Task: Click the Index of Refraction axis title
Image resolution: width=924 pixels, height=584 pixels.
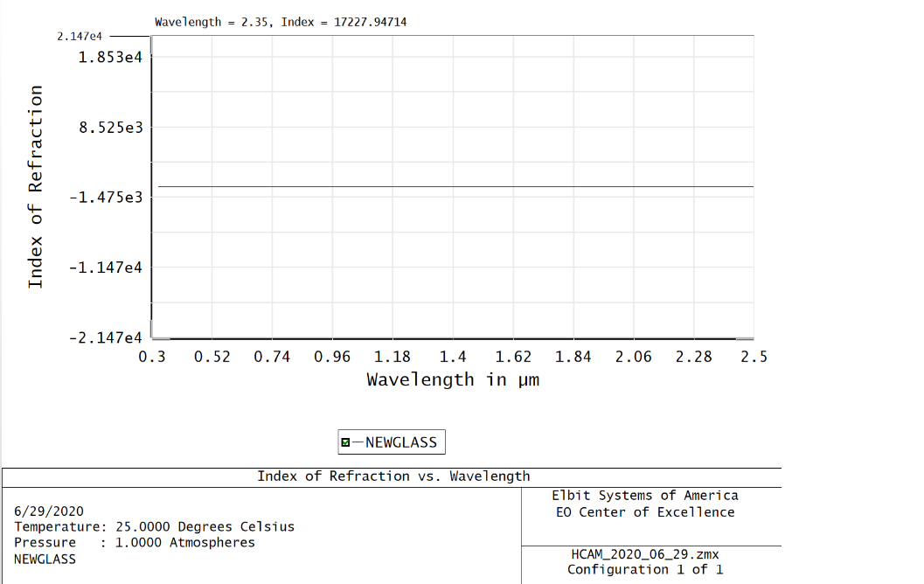Action: click(36, 187)
